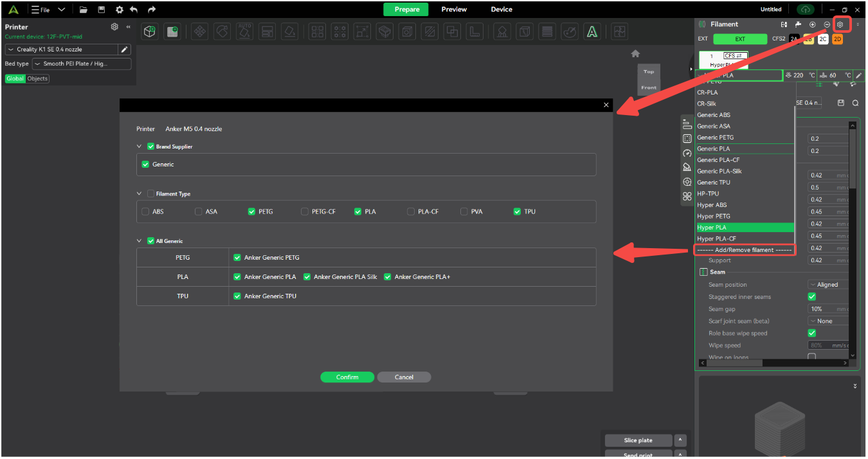The width and height of the screenshot is (868, 459).
Task: Open filament settings gear icon
Action: (x=840, y=24)
